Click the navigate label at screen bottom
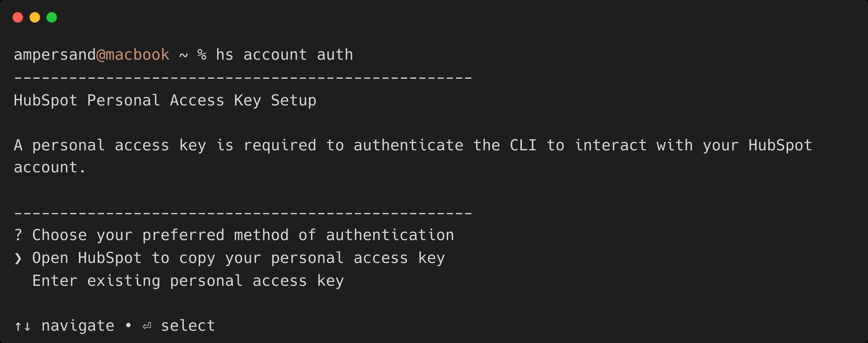This screenshot has height=343, width=868. pos(78,325)
